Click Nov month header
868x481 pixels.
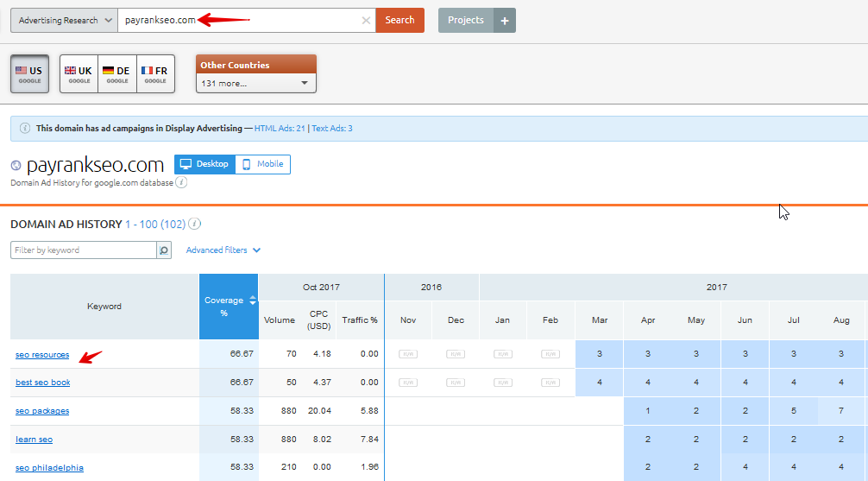coord(408,320)
